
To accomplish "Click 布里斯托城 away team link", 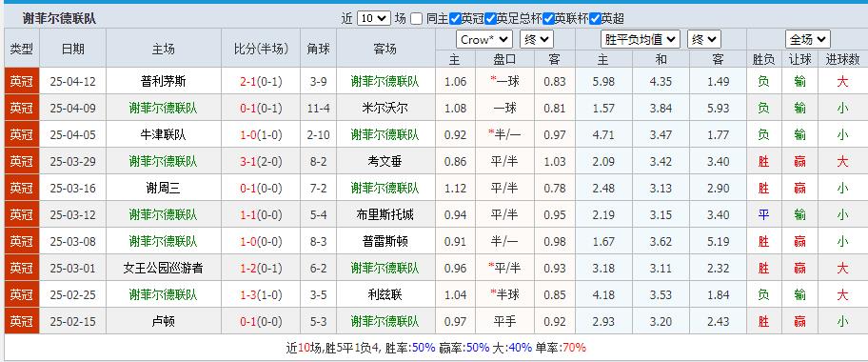I will (385, 214).
